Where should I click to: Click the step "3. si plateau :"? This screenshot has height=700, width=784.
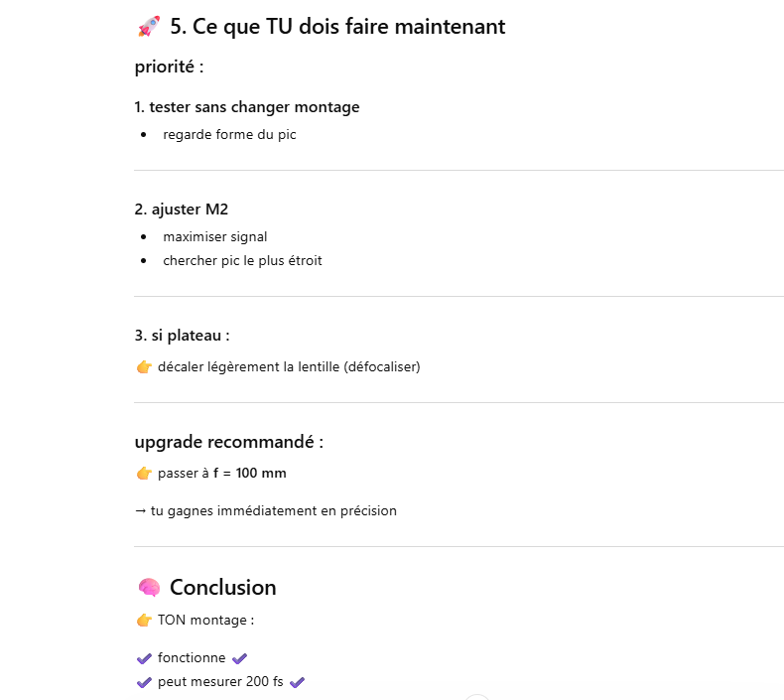[x=182, y=336]
